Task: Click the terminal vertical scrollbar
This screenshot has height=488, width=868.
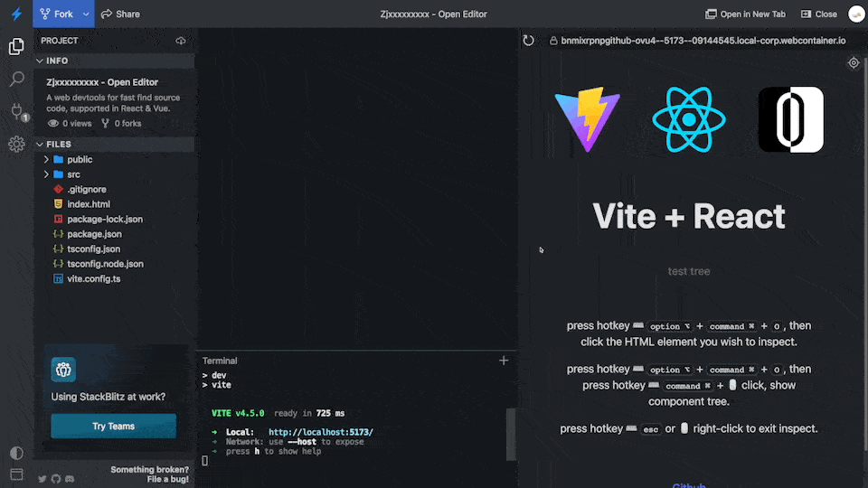Action: coord(511,435)
